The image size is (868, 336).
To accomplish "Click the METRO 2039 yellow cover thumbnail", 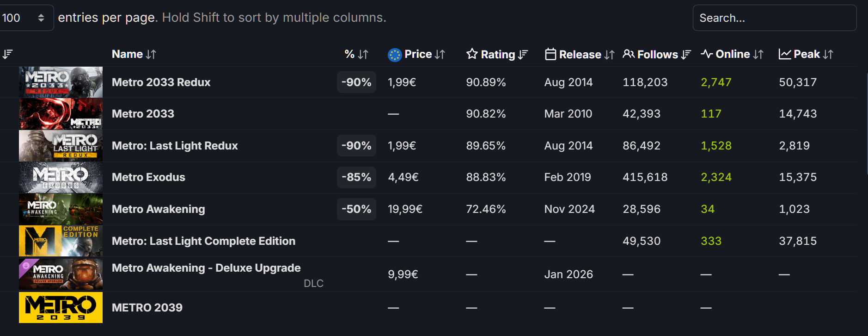I will tap(61, 307).
